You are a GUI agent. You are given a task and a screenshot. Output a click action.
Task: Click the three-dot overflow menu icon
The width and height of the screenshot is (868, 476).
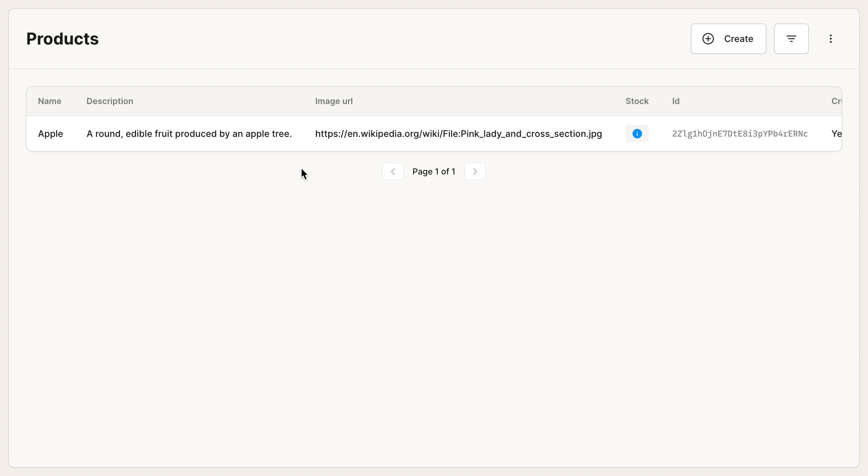tap(830, 39)
